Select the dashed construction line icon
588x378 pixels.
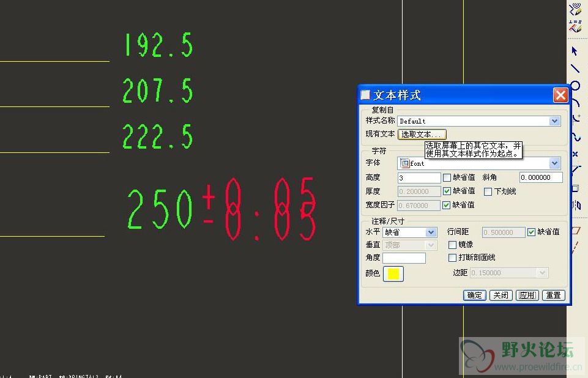[576, 248]
